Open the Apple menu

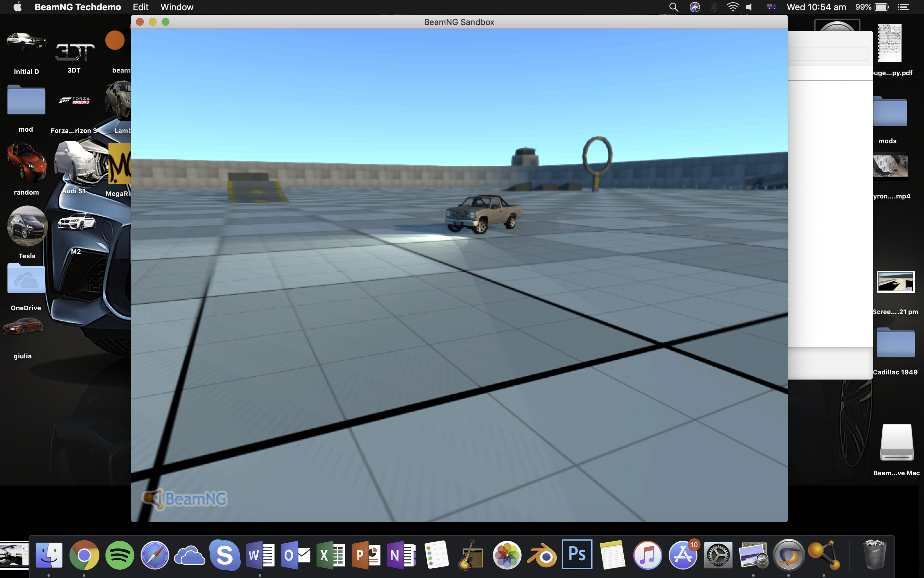pos(18,7)
